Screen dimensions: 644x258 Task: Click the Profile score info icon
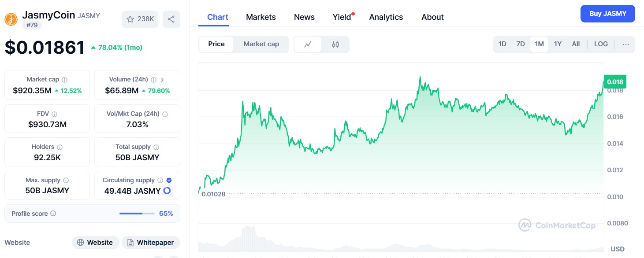pyautogui.click(x=54, y=213)
